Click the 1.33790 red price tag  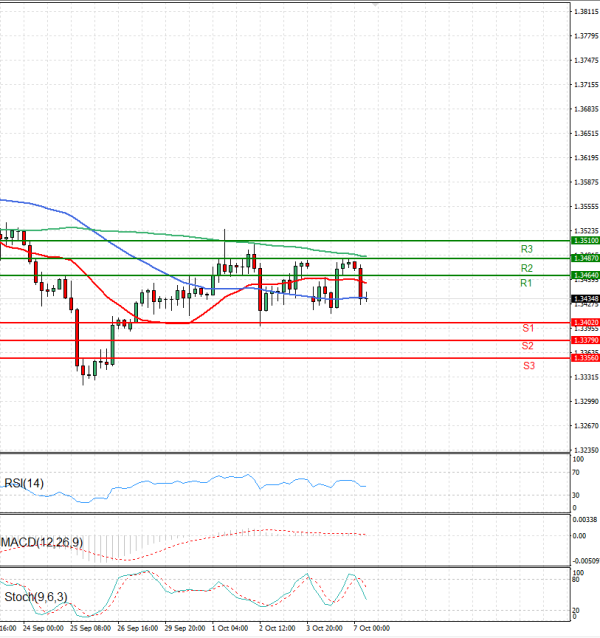pos(584,340)
